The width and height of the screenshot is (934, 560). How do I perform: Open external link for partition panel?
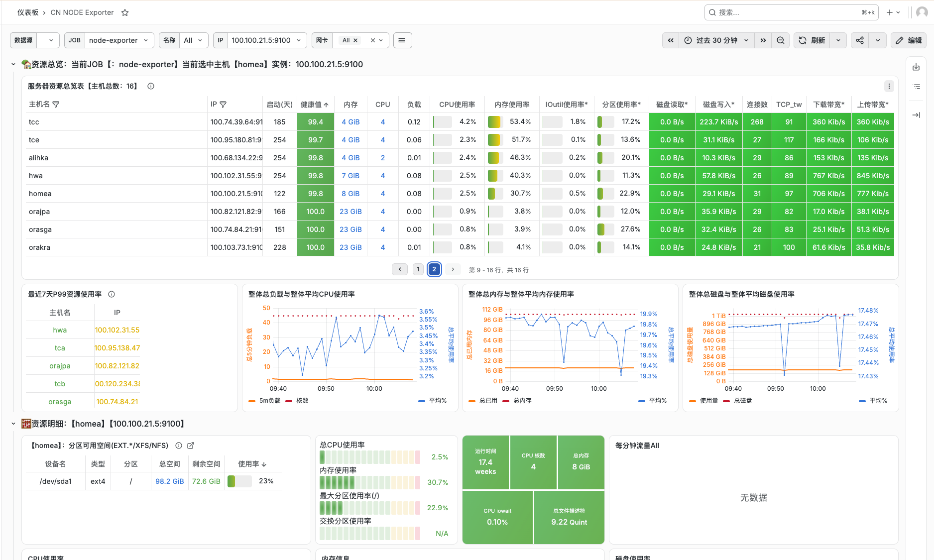point(191,446)
